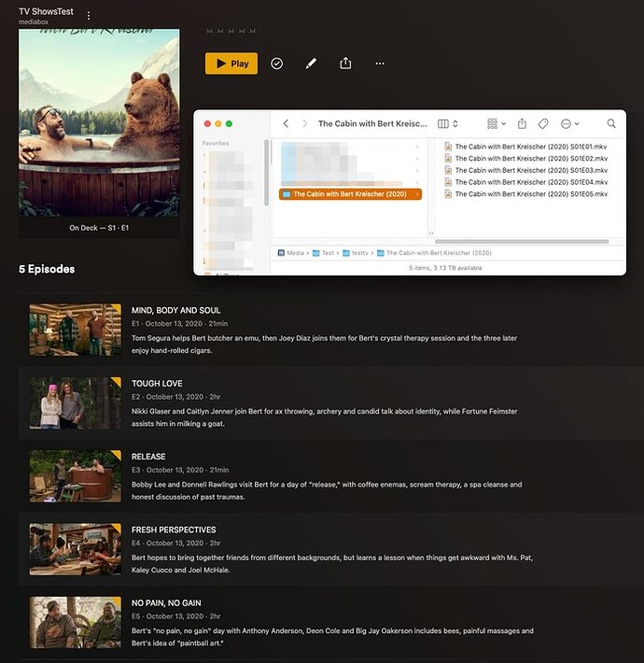Click the yellow Play button
The image size is (644, 663).
(231, 63)
